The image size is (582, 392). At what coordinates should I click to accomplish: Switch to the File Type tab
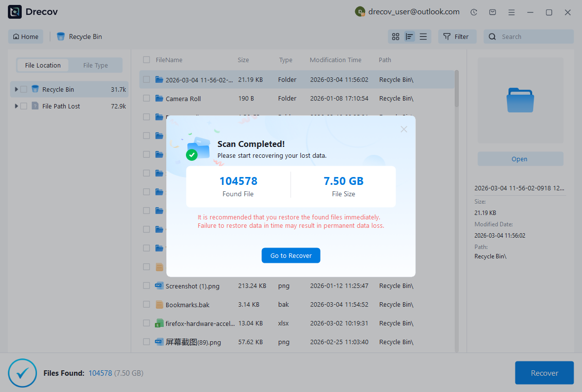[96, 65]
